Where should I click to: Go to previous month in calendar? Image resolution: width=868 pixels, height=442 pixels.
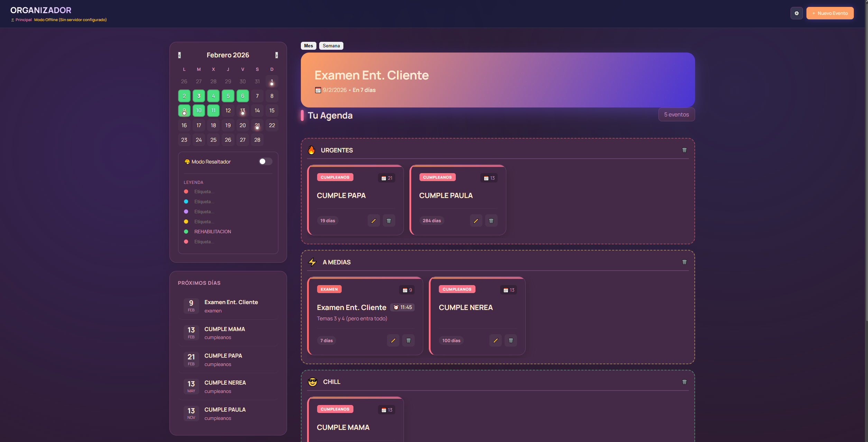point(179,55)
